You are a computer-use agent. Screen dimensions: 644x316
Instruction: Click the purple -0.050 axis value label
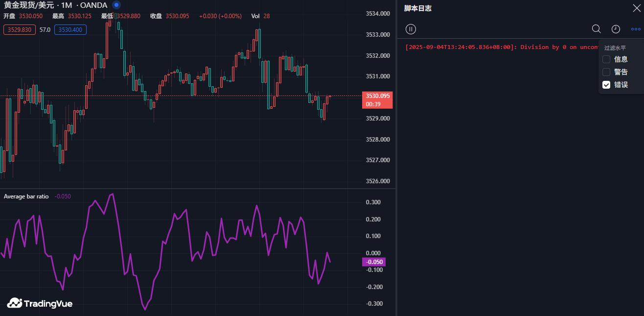coord(374,262)
